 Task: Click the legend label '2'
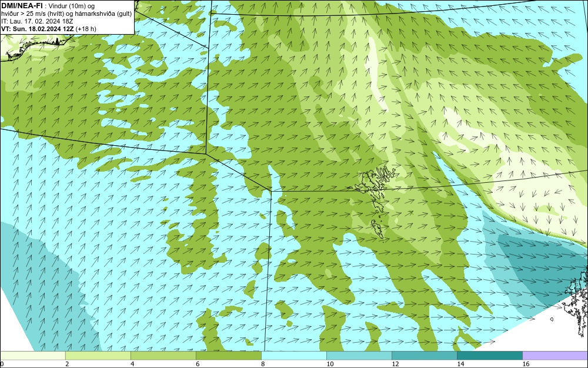pyautogui.click(x=67, y=364)
